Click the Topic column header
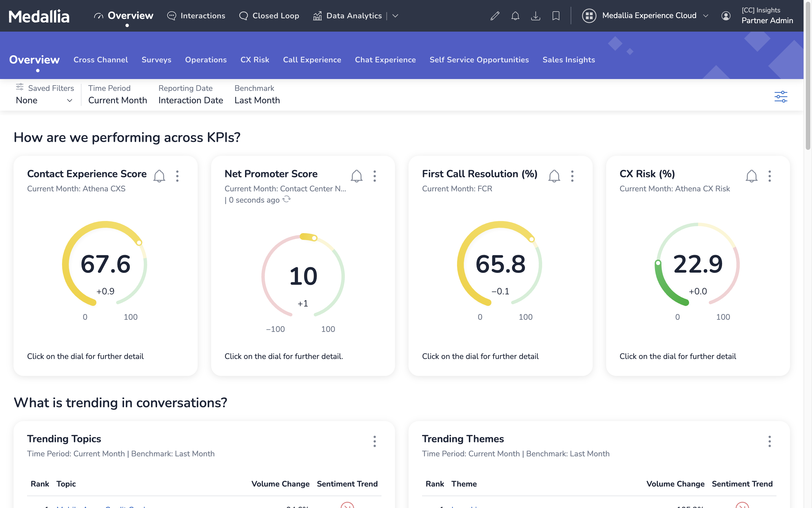The width and height of the screenshot is (812, 508). 66,483
